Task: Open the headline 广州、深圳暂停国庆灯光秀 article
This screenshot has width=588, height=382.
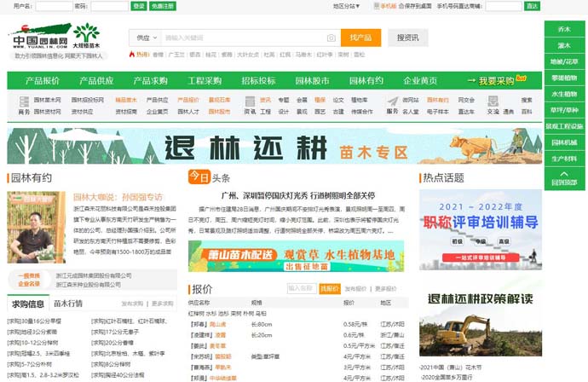Action: pyautogui.click(x=298, y=195)
